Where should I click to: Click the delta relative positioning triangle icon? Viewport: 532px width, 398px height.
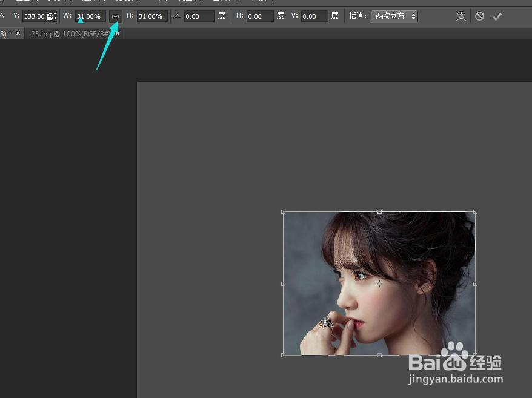coord(2,16)
